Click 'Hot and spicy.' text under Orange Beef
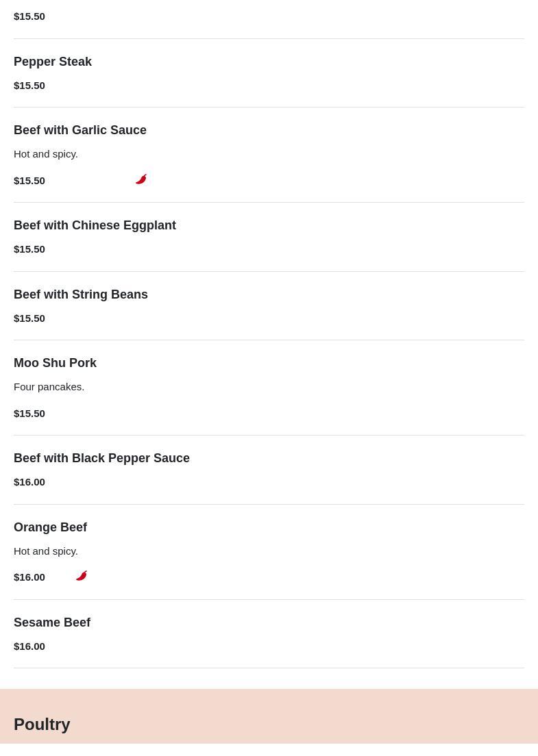This screenshot has height=756, width=538. point(46,551)
